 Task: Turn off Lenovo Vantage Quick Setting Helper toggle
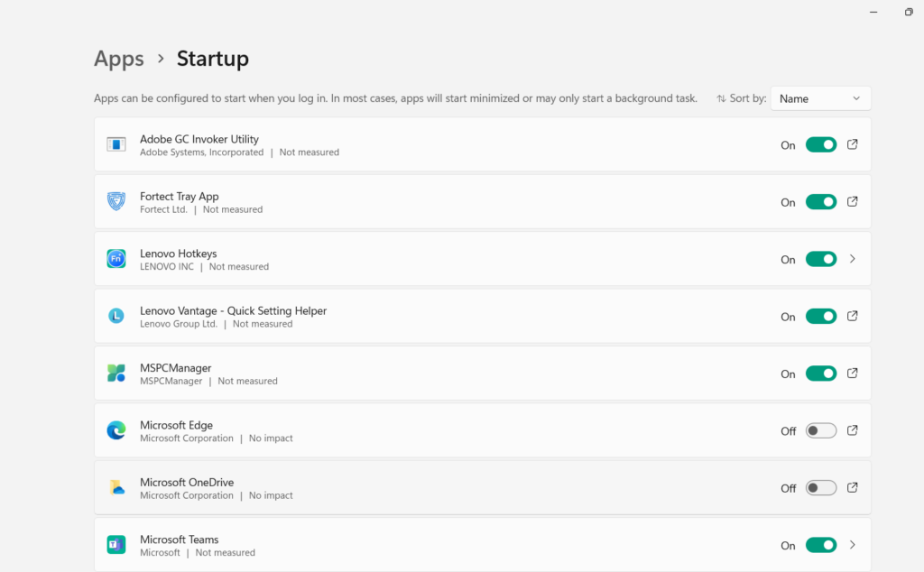pyautogui.click(x=820, y=317)
